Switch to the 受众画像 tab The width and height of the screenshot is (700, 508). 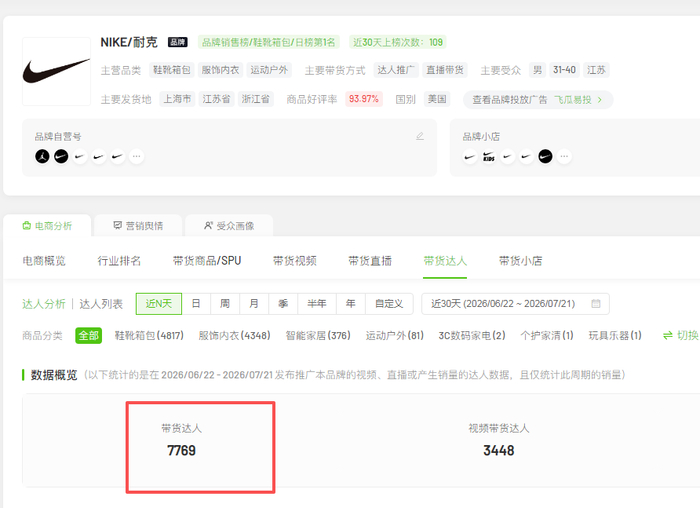229,226
